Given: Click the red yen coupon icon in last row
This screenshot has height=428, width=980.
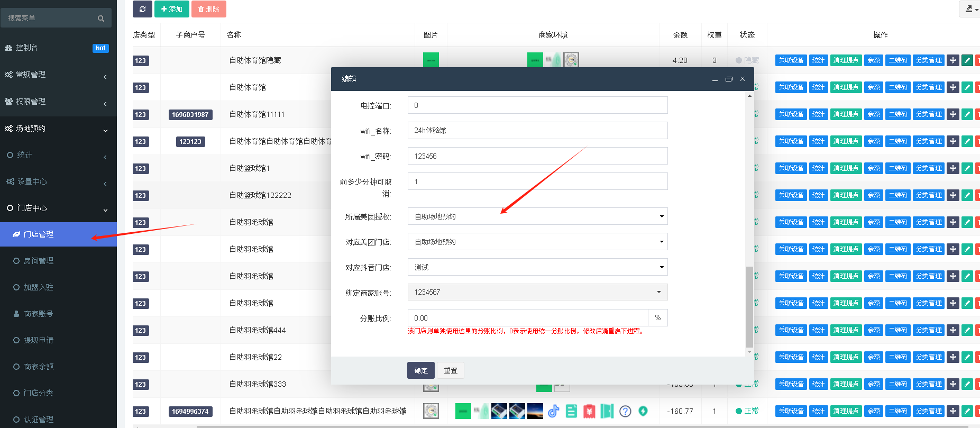Looking at the screenshot, I should tap(589, 411).
